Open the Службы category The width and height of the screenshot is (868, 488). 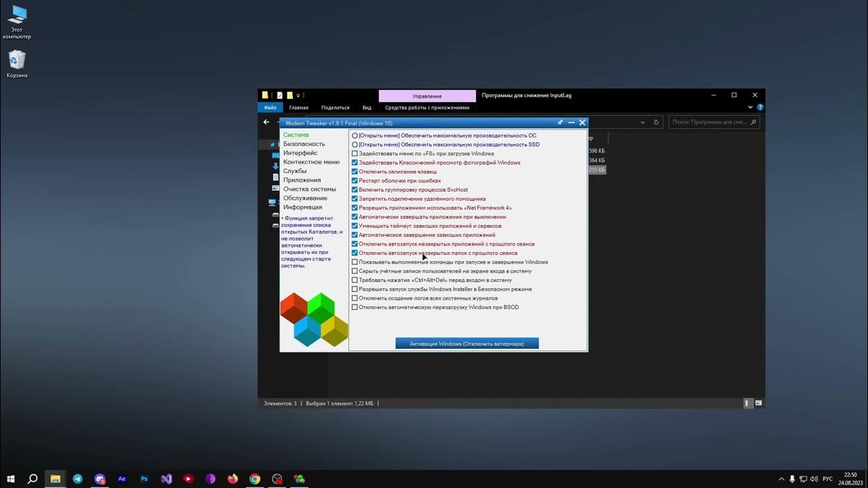295,171
